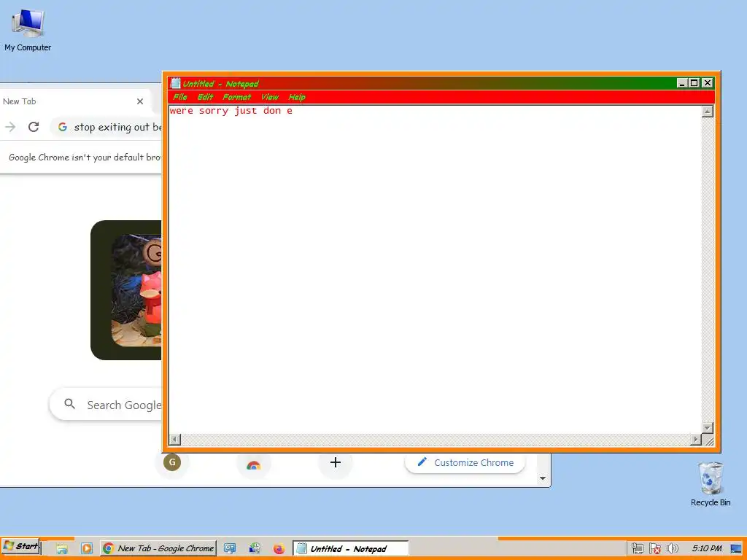Maximize the Notepad window

pyautogui.click(x=694, y=83)
